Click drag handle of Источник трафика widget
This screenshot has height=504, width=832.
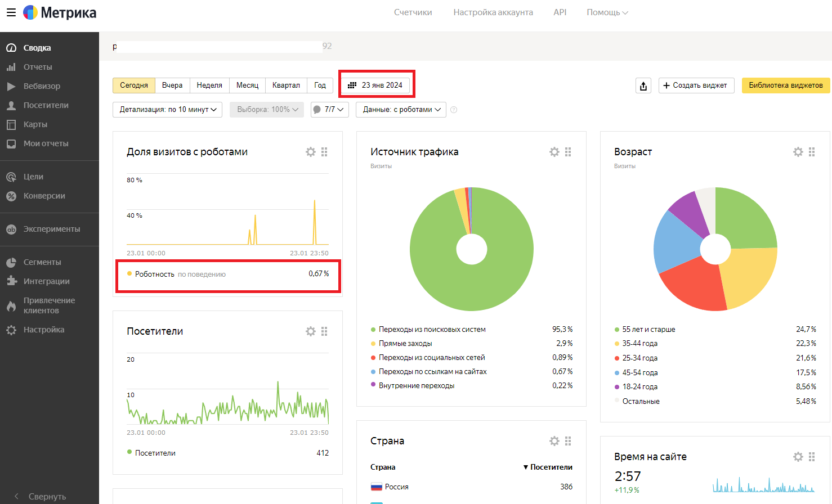[568, 152]
